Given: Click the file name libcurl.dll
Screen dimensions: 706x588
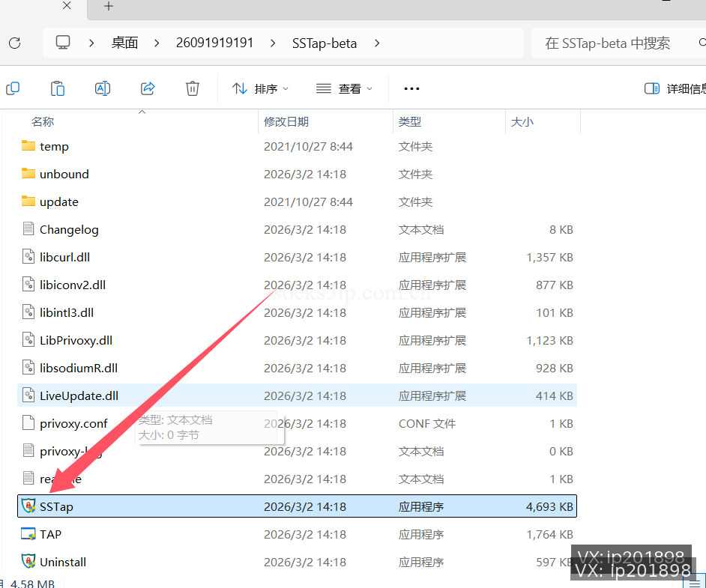Looking at the screenshot, I should [65, 258].
